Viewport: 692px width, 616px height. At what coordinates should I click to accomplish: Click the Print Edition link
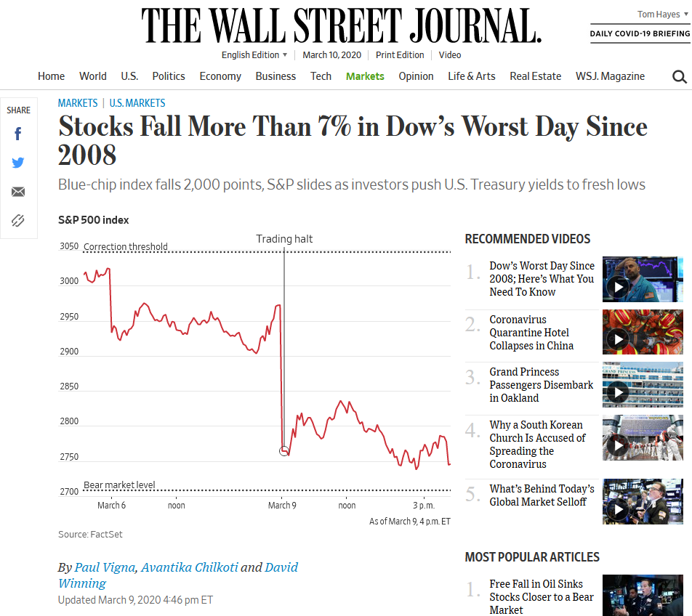(x=400, y=54)
